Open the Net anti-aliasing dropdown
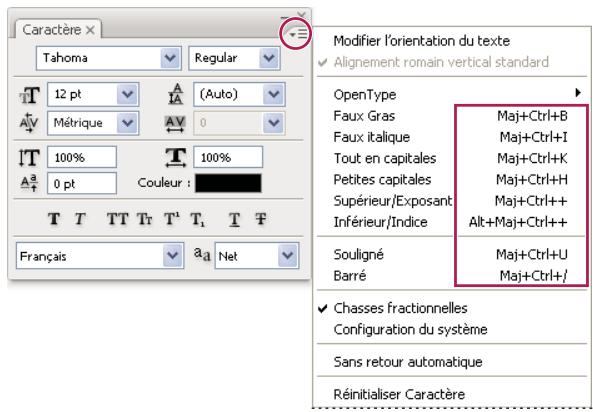593x412 pixels. point(288,256)
